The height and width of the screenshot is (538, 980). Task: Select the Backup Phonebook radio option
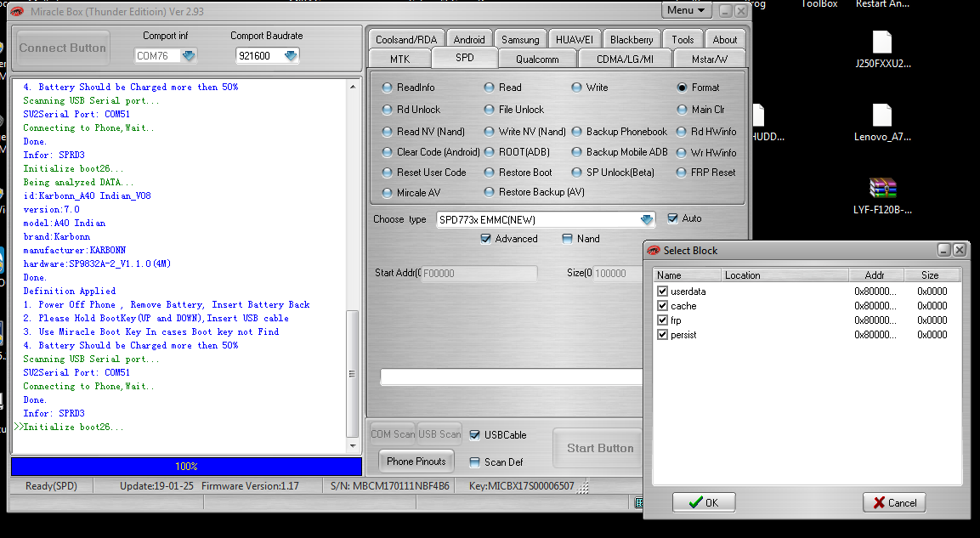pos(576,132)
